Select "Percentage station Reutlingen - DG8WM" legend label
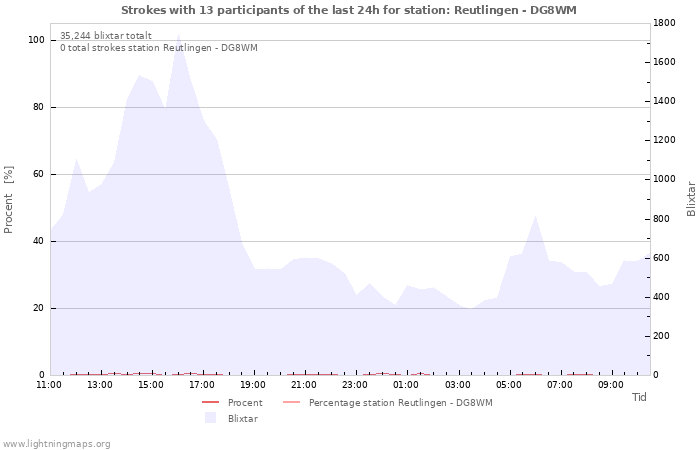The width and height of the screenshot is (700, 450). coord(400,403)
